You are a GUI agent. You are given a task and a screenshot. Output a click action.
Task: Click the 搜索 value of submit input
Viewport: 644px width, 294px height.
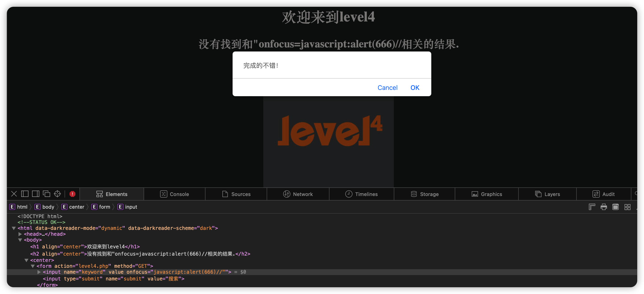(173, 278)
